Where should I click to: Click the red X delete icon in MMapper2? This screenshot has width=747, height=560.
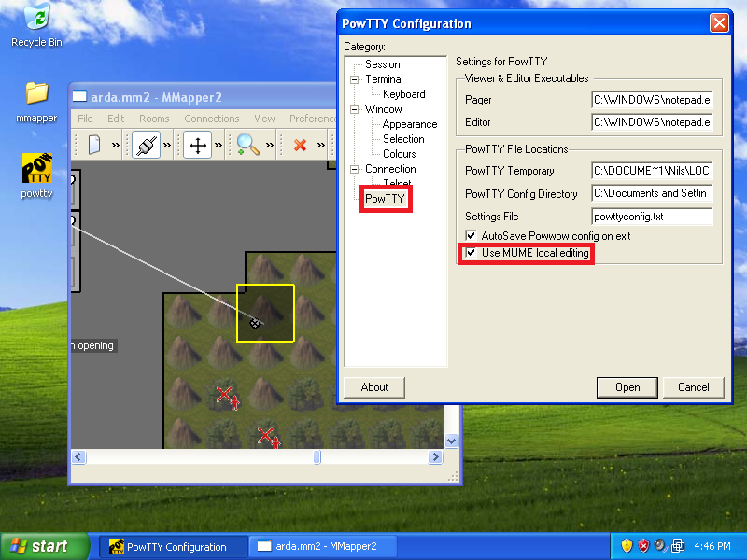pyautogui.click(x=300, y=145)
